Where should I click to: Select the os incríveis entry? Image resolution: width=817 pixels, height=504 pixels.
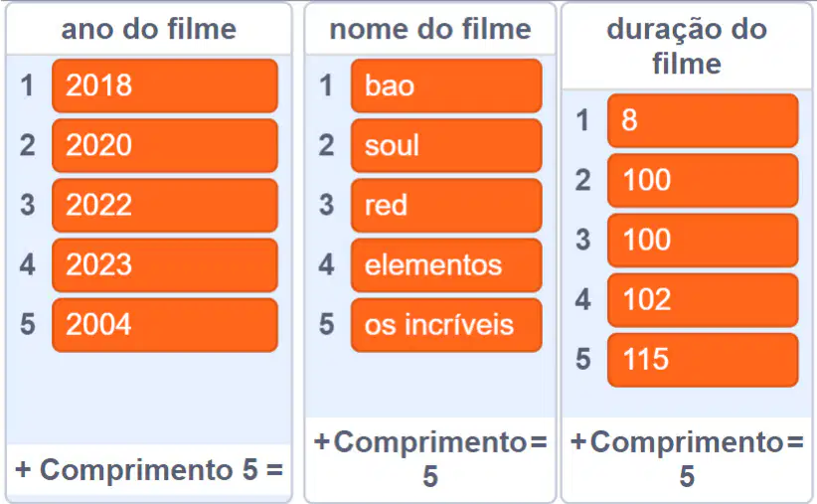pos(446,325)
